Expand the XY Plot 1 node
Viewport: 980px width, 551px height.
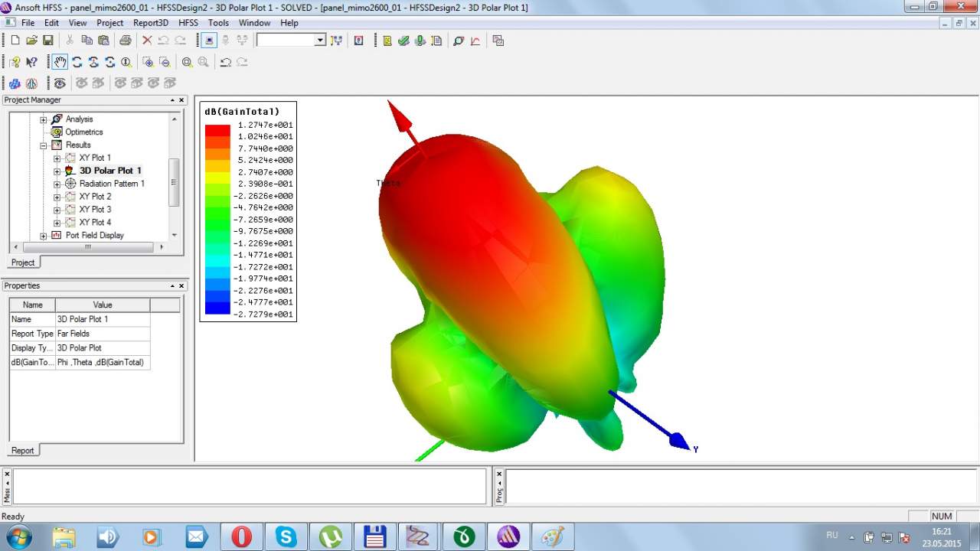point(57,158)
